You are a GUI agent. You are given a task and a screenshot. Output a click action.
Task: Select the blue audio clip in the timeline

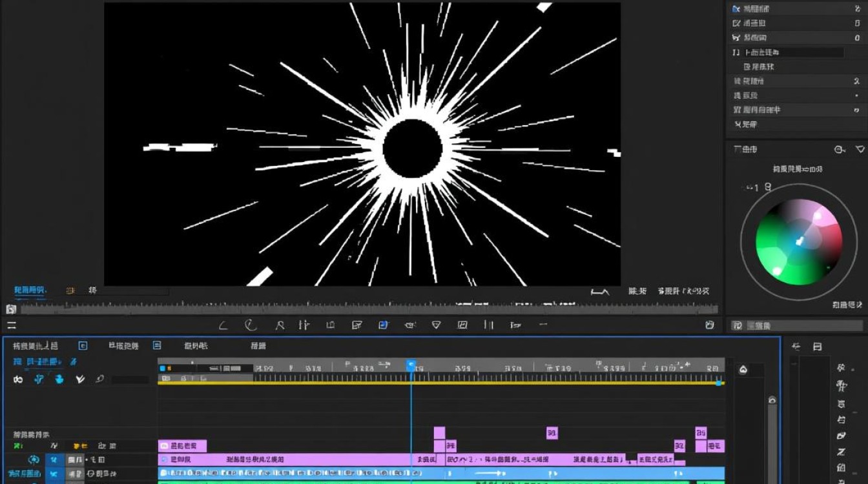[441, 473]
